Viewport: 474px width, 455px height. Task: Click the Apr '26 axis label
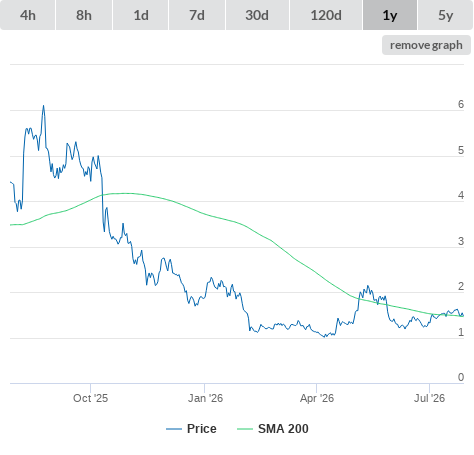tap(317, 398)
